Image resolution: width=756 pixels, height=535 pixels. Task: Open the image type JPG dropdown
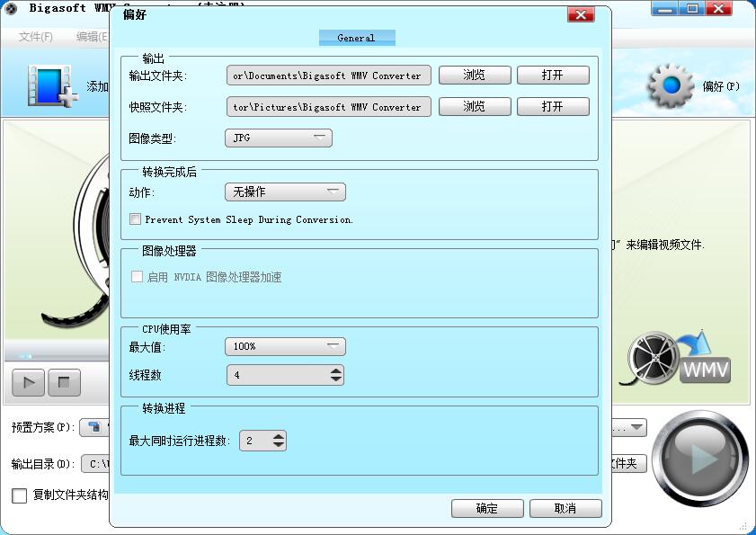(x=279, y=138)
